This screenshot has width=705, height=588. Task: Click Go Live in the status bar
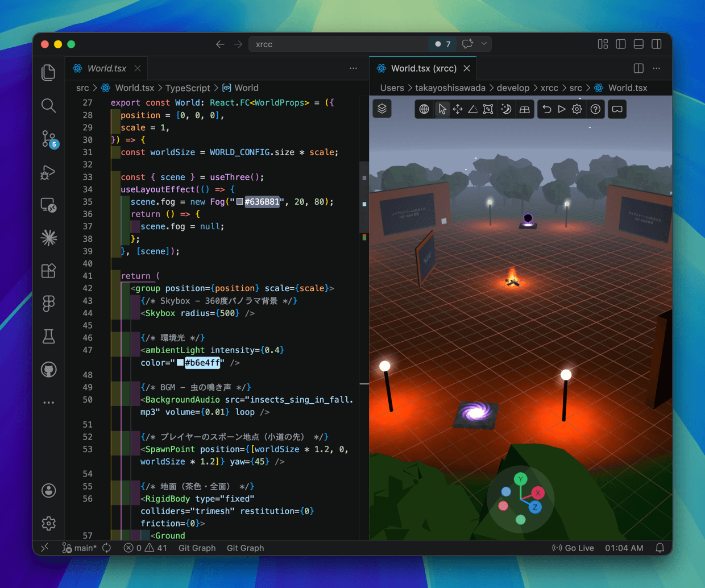click(573, 548)
